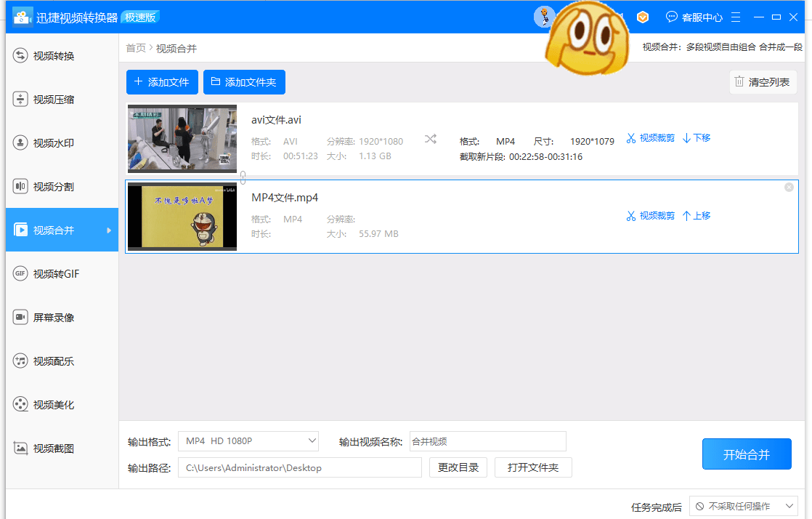Viewport: 812px width, 519px height.
Task: Click the 清空列表 clear list button
Action: tap(763, 82)
